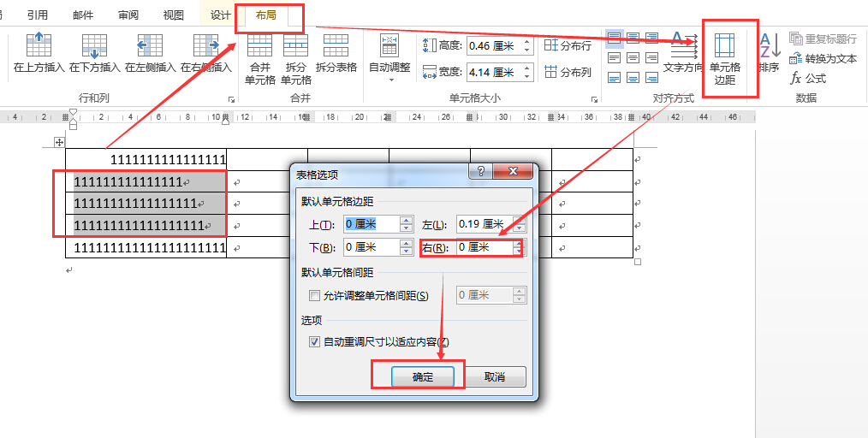The width and height of the screenshot is (868, 438).
Task: Convert table to text (转换为文本)
Action: click(823, 59)
